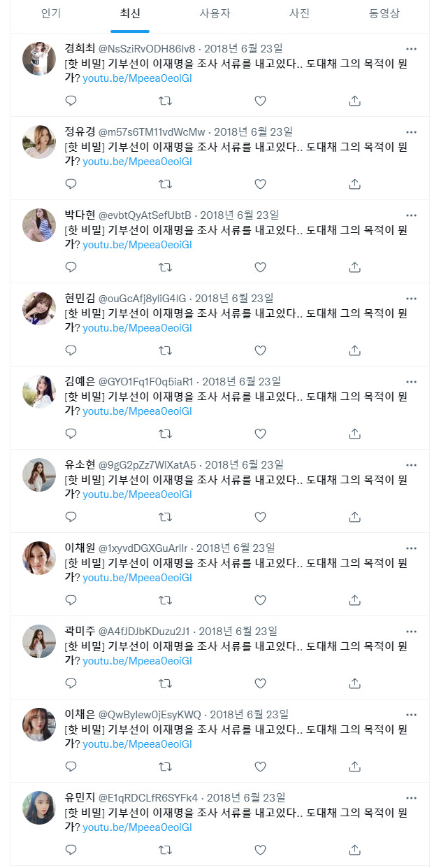Viewport: 439px width, 868px height.
Task: Open 유민지's profile photo
Action: (x=39, y=808)
